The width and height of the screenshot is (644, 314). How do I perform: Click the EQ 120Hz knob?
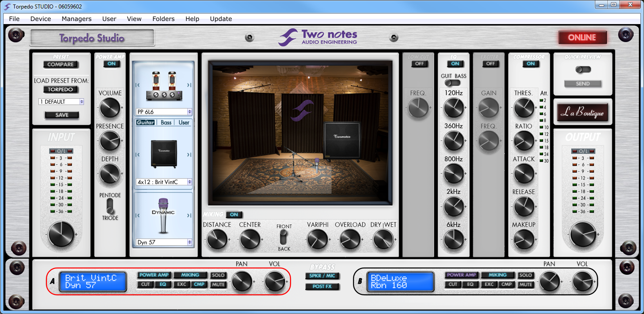[x=453, y=108]
